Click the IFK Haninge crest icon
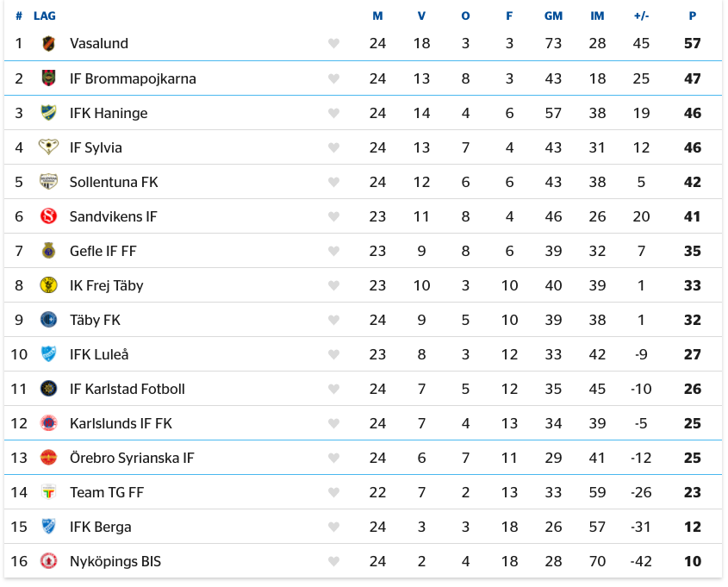728x587 pixels. (48, 113)
